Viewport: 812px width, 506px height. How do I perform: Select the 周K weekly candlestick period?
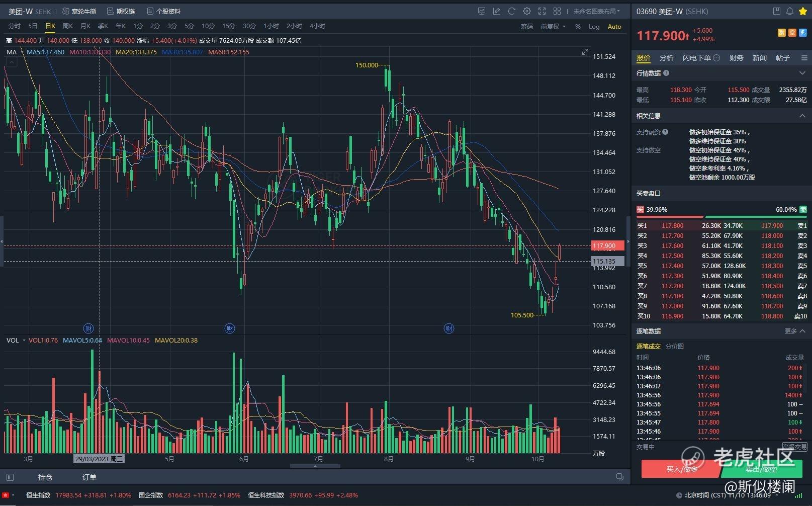point(68,26)
